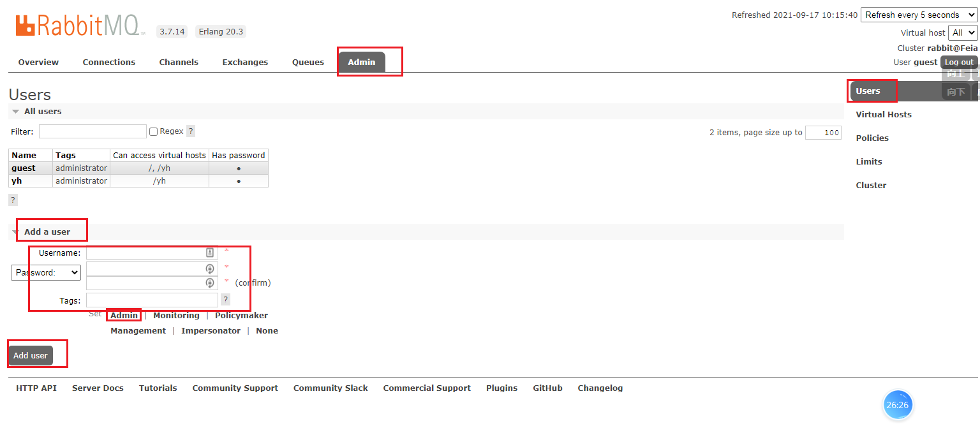Click the confirm password input field
This screenshot has width=980, height=426.
(x=152, y=283)
